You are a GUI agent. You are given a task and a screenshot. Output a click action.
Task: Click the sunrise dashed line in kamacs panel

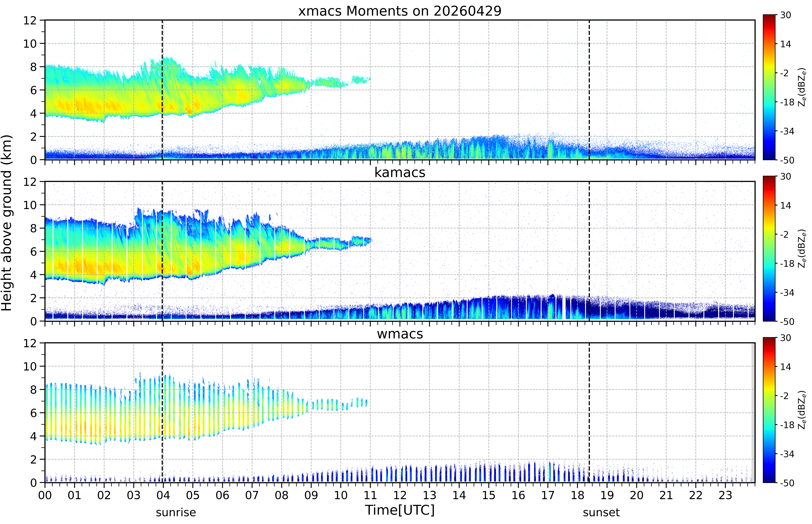162,251
